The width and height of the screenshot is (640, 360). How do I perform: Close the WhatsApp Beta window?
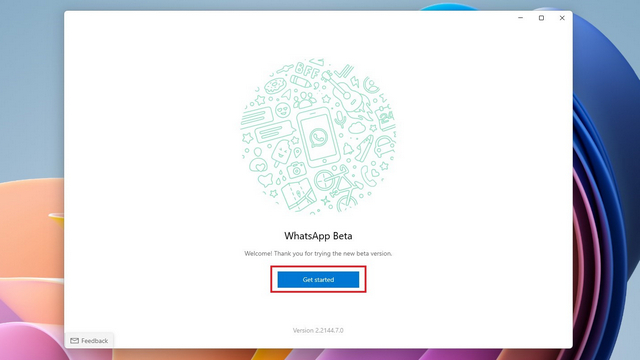562,18
